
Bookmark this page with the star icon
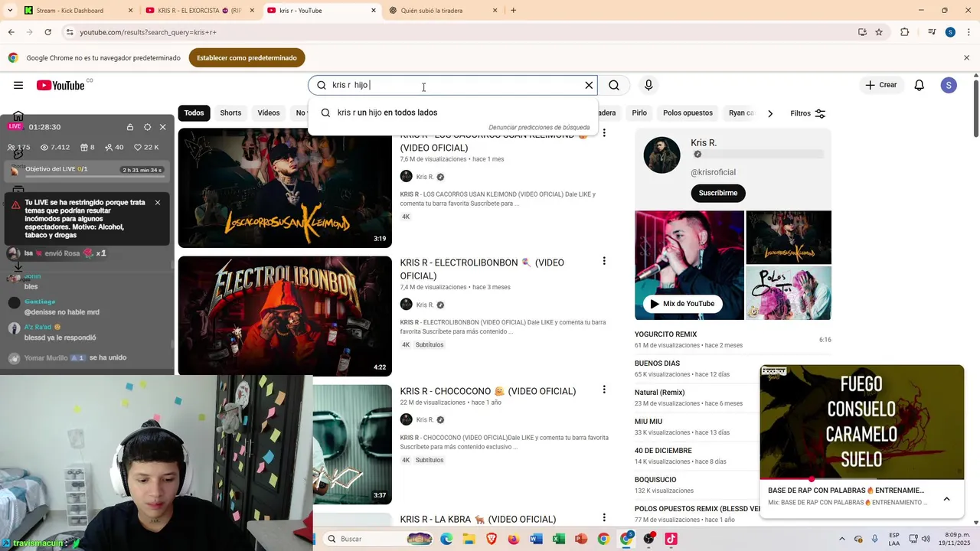879,32
